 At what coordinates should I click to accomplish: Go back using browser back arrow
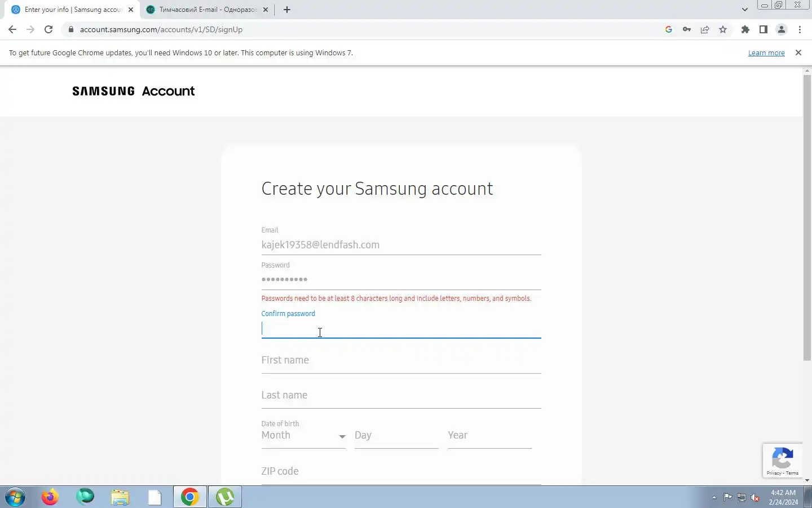click(x=12, y=29)
